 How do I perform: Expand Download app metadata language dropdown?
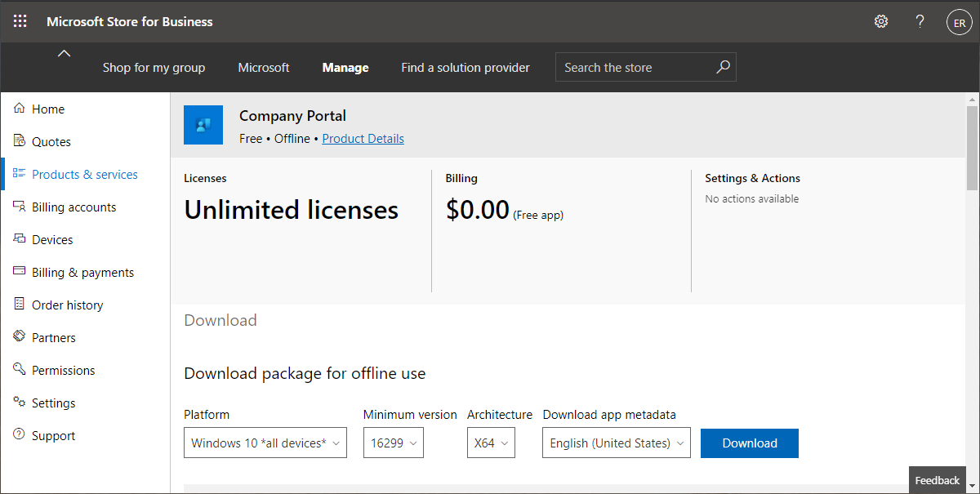(x=617, y=443)
